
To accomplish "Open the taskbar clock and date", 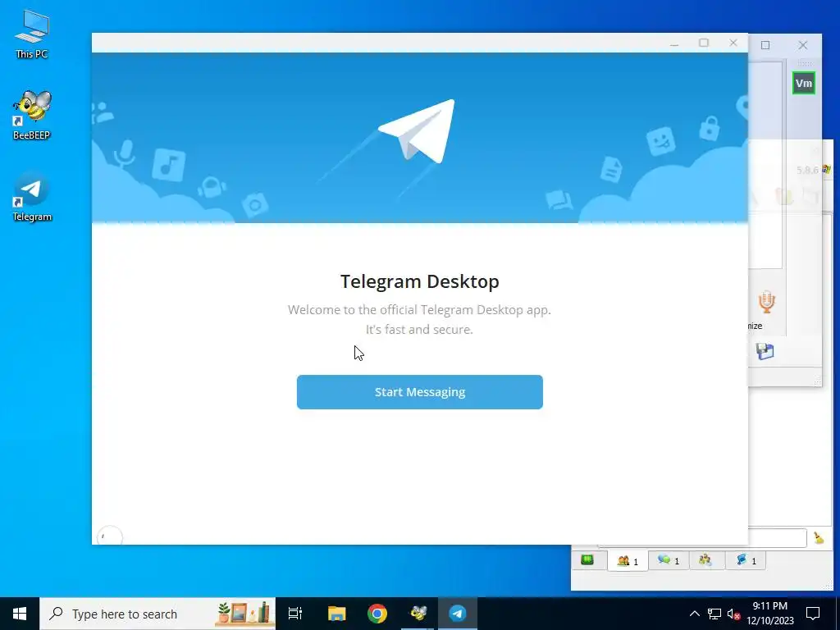I will point(769,614).
